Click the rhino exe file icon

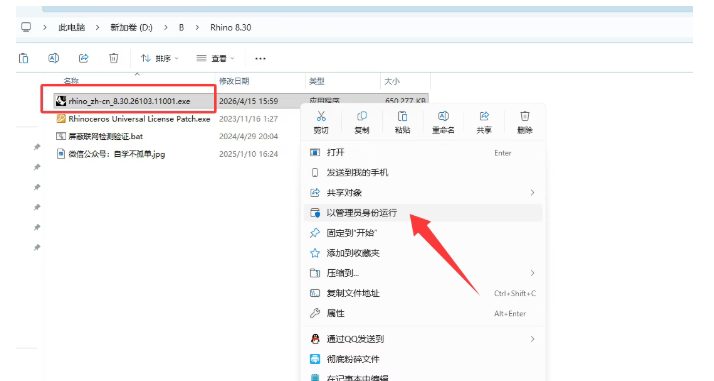[61, 101]
